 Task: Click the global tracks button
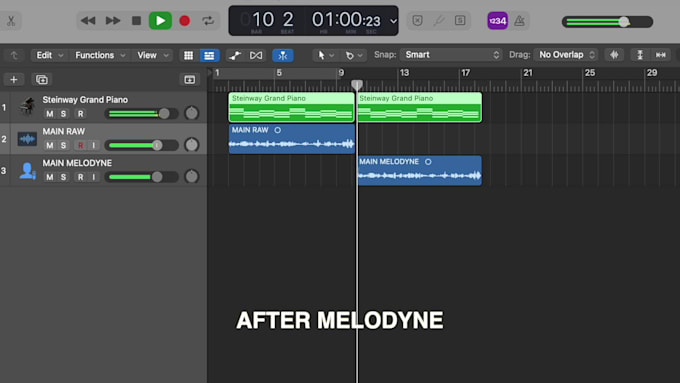tap(190, 79)
